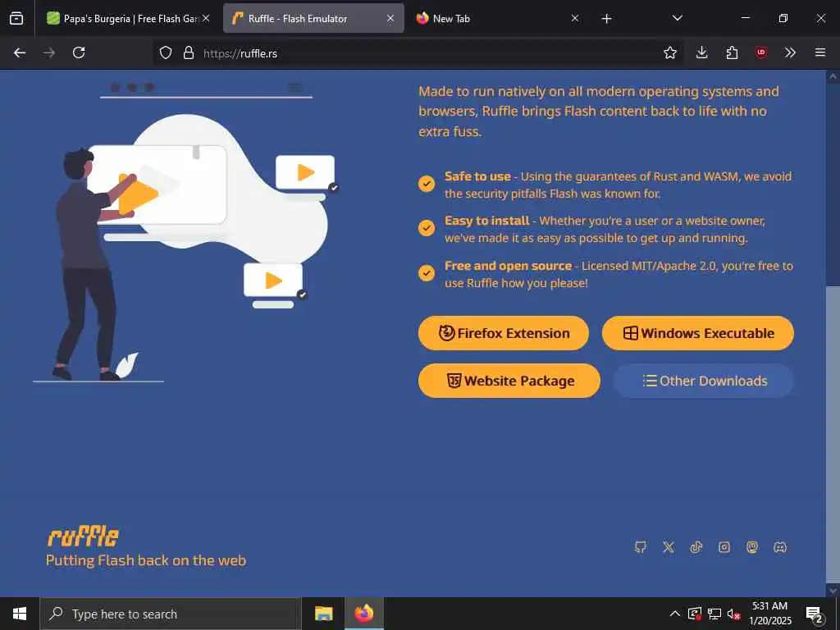Expand more toolbar tools overflow
Viewport: 840px width, 630px height.
point(790,52)
